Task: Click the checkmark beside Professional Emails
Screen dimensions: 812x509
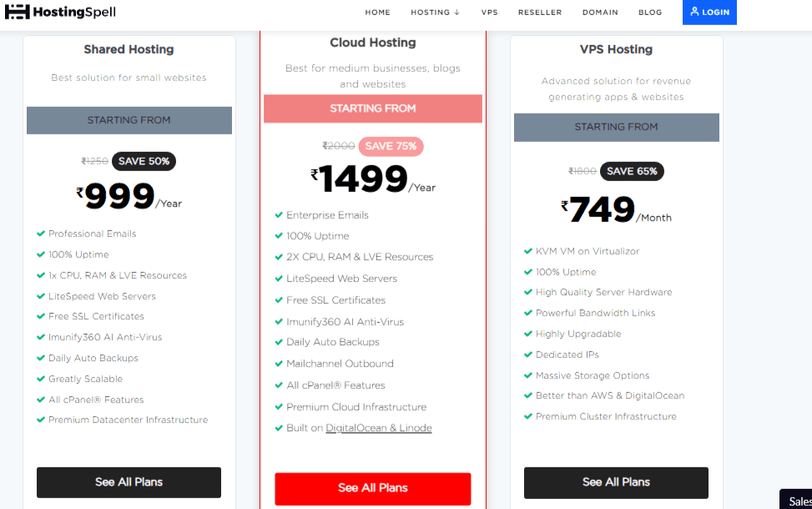Action: (x=41, y=234)
